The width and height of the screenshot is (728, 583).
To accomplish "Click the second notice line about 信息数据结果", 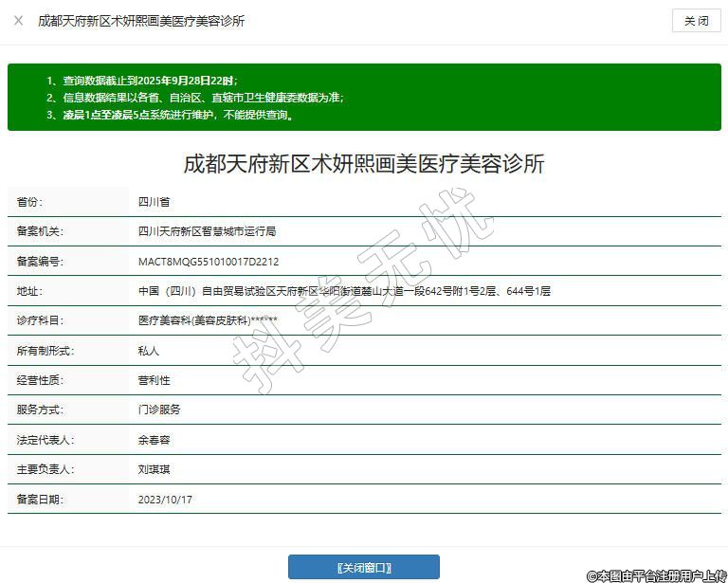I will (194, 98).
